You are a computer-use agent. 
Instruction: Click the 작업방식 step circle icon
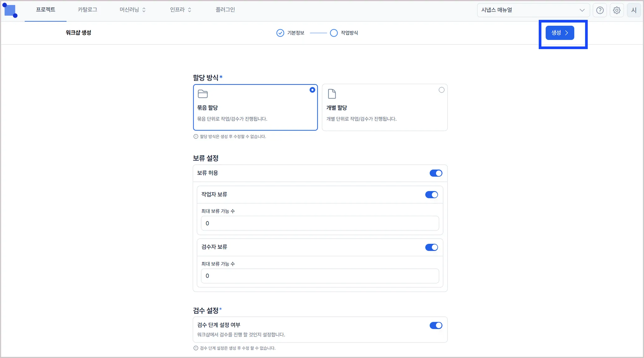pos(334,33)
